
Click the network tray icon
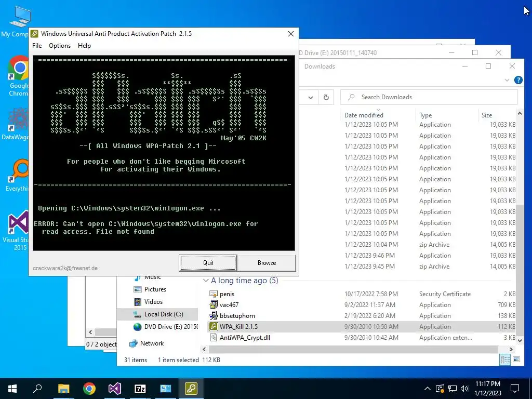click(x=453, y=389)
